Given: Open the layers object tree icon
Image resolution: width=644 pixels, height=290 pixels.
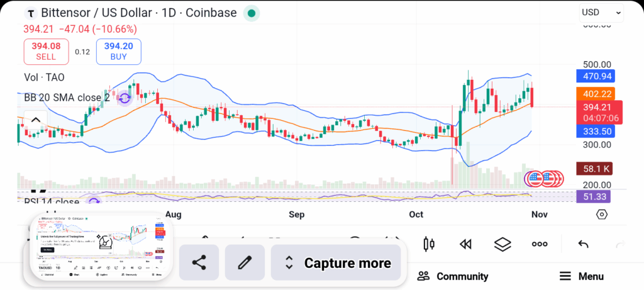Looking at the screenshot, I should click(x=502, y=244).
